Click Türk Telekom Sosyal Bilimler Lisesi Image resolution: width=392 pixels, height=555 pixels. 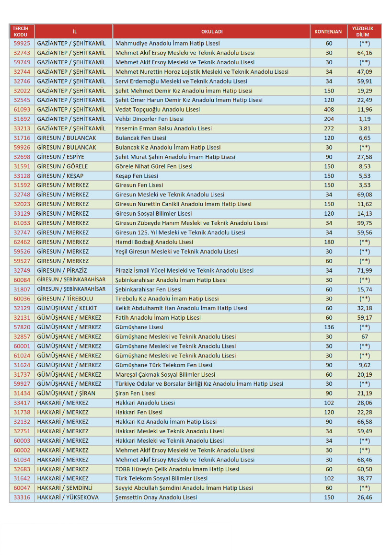pos(161,478)
